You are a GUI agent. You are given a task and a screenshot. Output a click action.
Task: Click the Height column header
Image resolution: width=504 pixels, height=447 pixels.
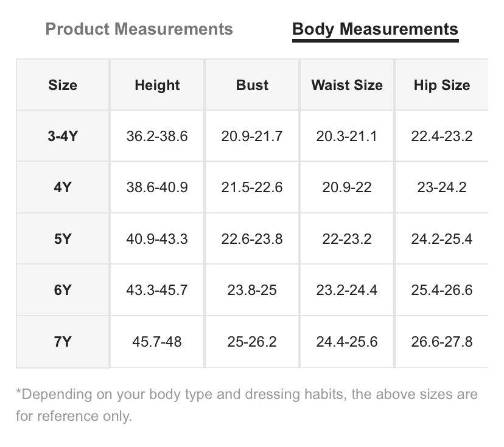157,85
